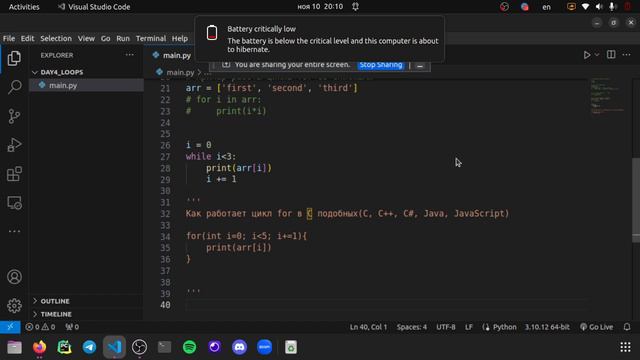
Task: Open Wi-Fi indicator in top bar
Action: click(585, 7)
